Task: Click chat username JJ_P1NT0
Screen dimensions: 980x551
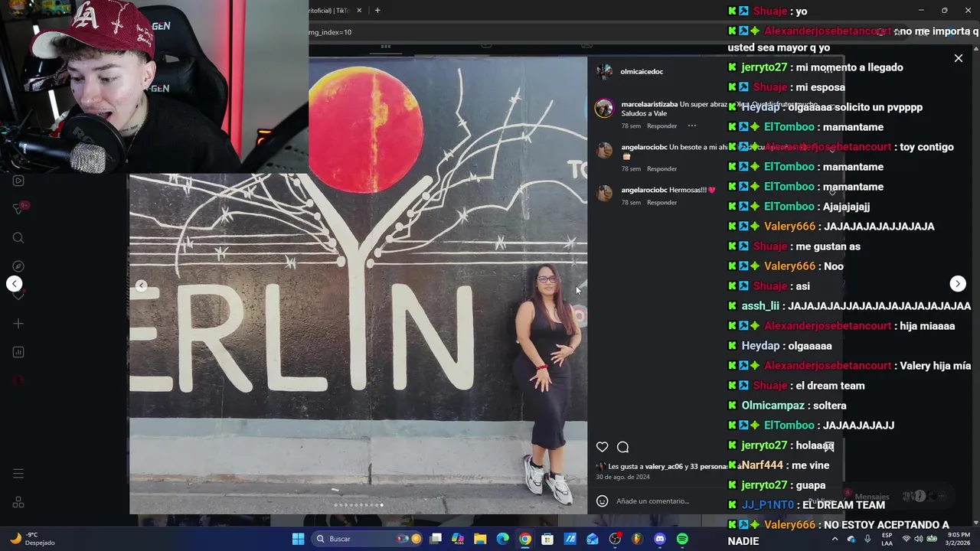Action: [768, 505]
